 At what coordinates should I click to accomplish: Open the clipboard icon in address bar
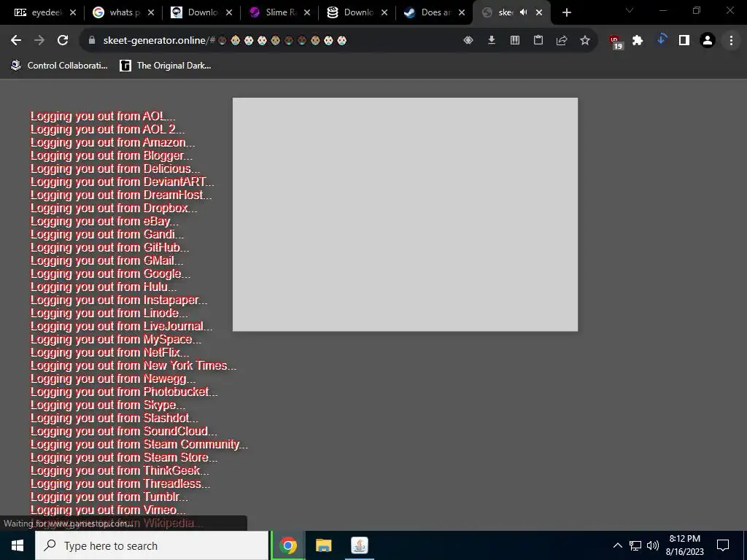[x=538, y=41]
